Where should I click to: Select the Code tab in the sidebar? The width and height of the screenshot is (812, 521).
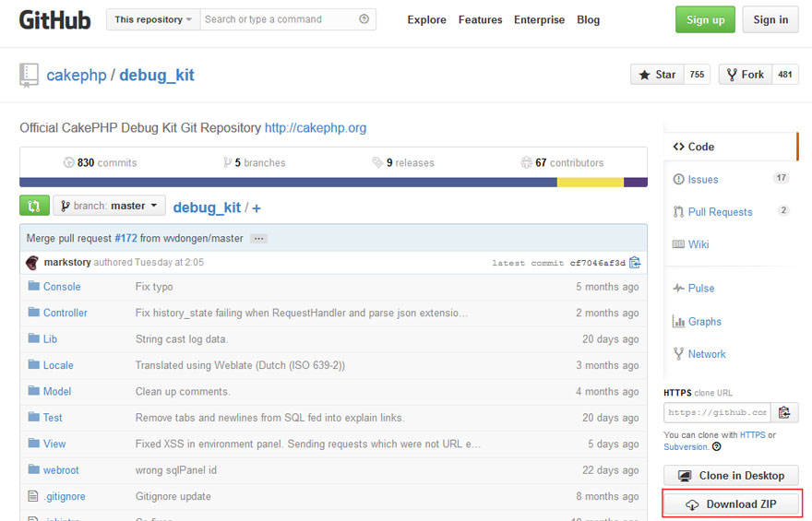click(731, 147)
